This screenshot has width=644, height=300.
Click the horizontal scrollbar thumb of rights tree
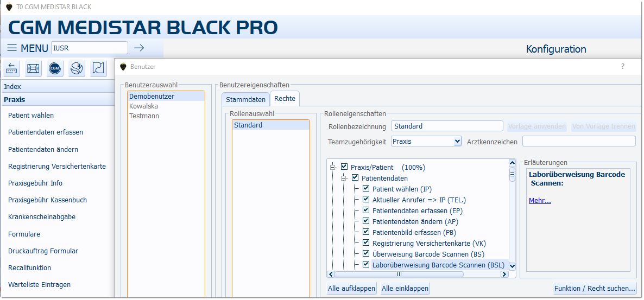pos(399,274)
